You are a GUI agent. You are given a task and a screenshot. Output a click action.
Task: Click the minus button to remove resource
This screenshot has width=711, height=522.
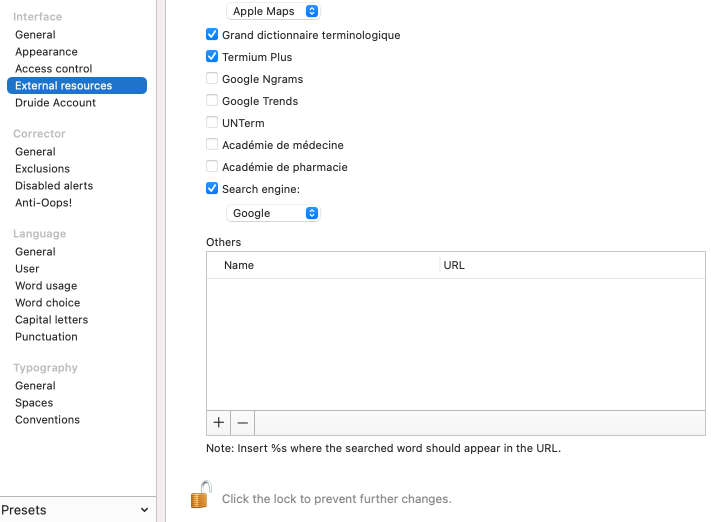tap(242, 423)
